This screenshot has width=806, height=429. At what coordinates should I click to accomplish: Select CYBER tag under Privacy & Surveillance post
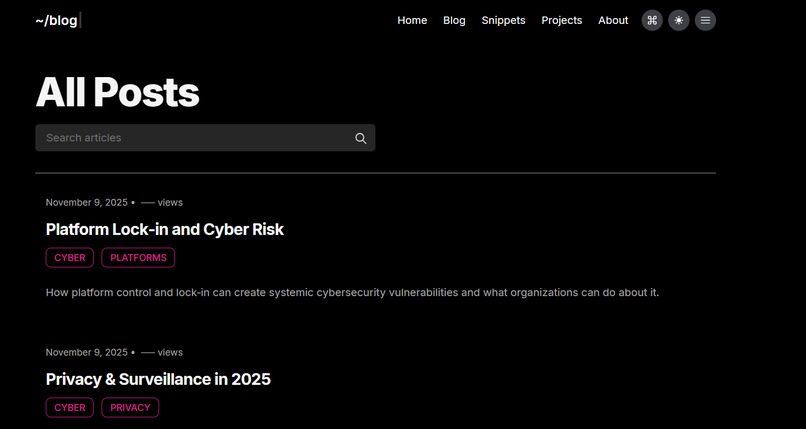(70, 407)
